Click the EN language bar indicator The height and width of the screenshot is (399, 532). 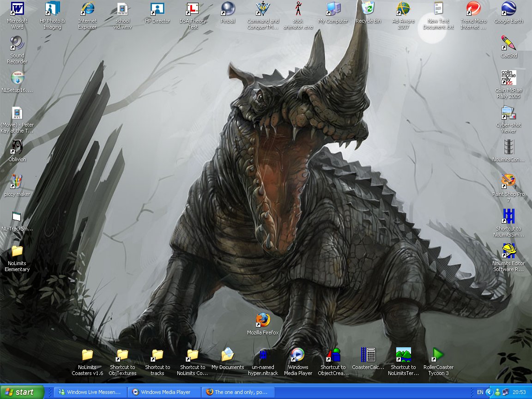tap(480, 392)
